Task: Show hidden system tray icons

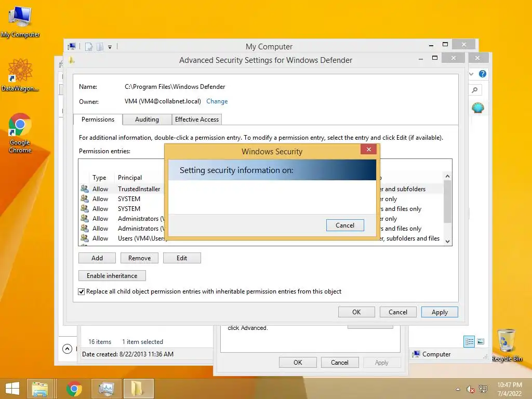Action: (458, 389)
